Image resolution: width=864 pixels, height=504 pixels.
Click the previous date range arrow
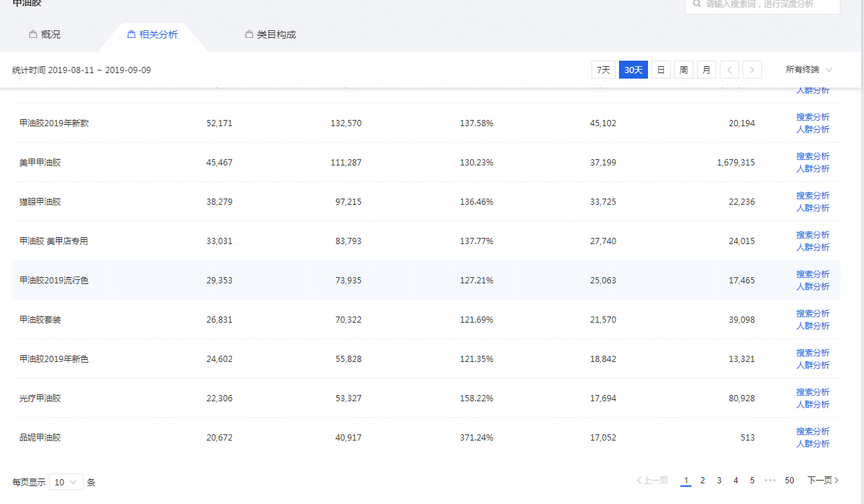point(729,70)
